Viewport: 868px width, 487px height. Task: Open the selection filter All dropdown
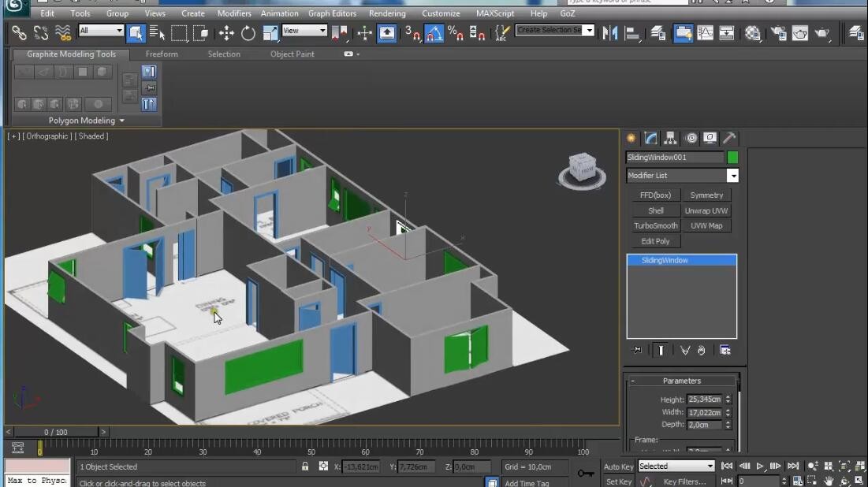pyautogui.click(x=101, y=31)
